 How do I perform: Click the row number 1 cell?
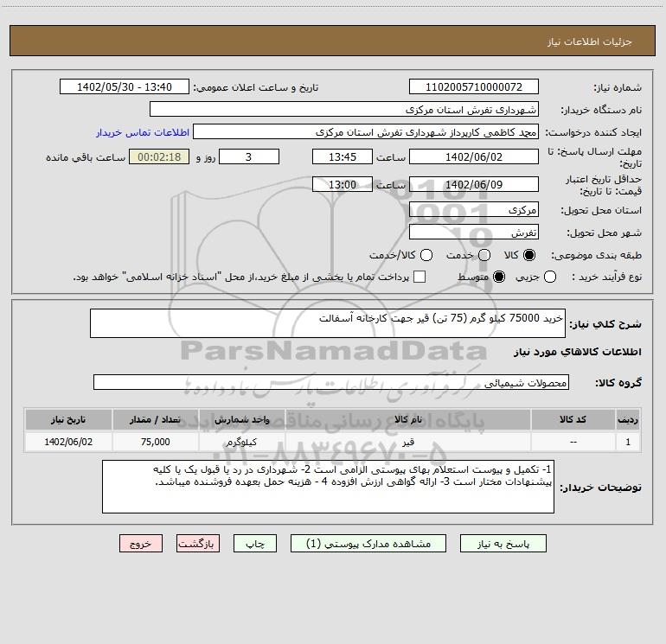pos(628,442)
